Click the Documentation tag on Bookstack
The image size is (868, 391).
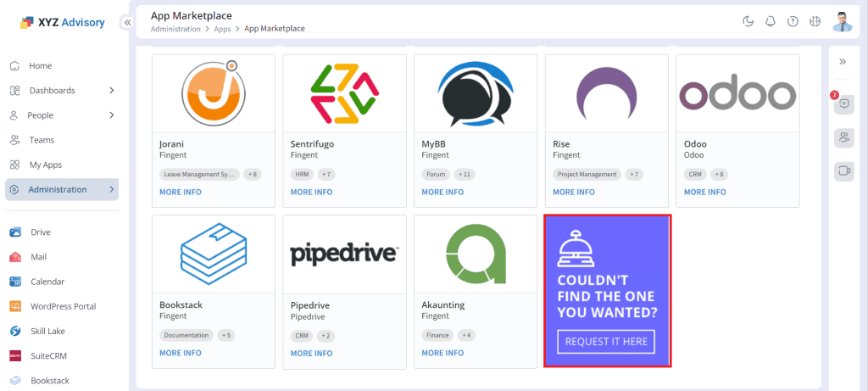[186, 335]
